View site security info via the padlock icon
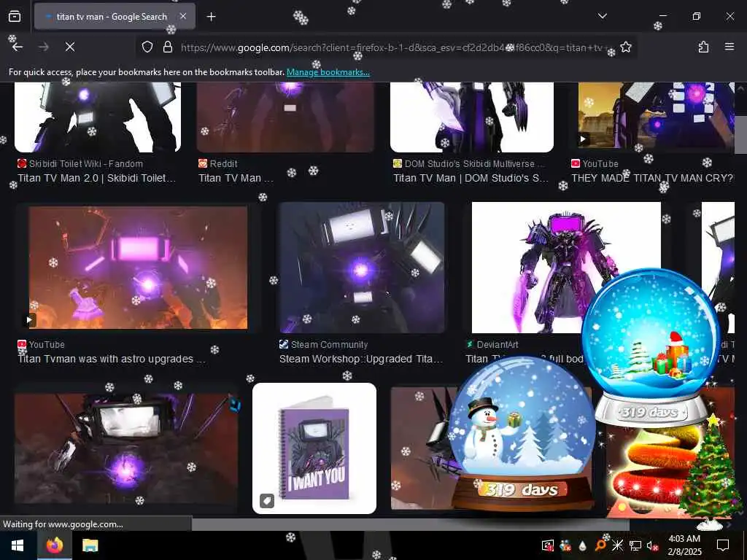The width and height of the screenshot is (747, 560). (x=168, y=47)
